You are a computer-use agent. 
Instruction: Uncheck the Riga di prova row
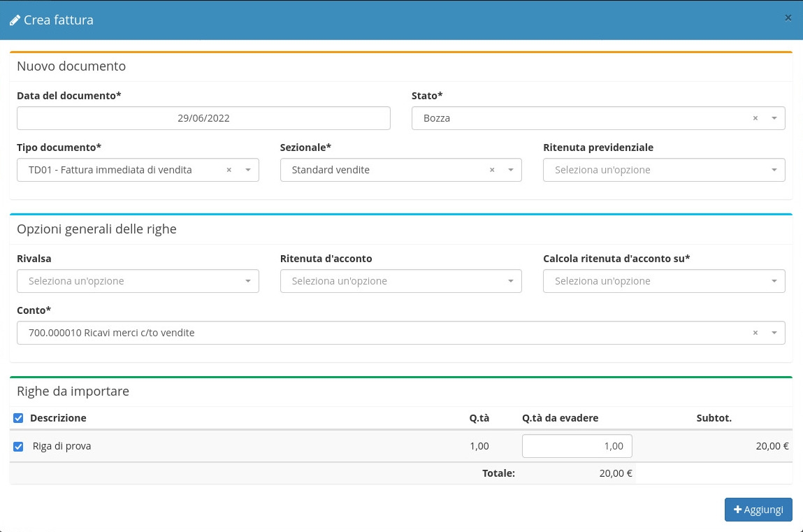(x=18, y=447)
